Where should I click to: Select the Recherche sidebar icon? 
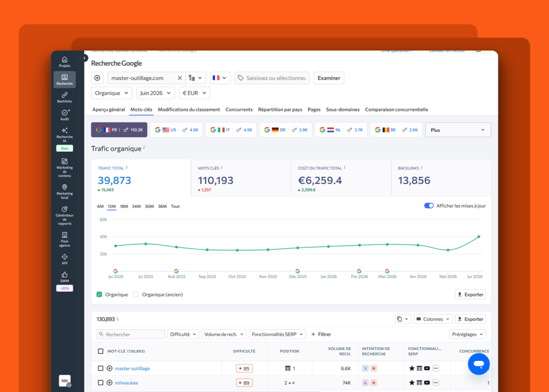click(x=64, y=79)
